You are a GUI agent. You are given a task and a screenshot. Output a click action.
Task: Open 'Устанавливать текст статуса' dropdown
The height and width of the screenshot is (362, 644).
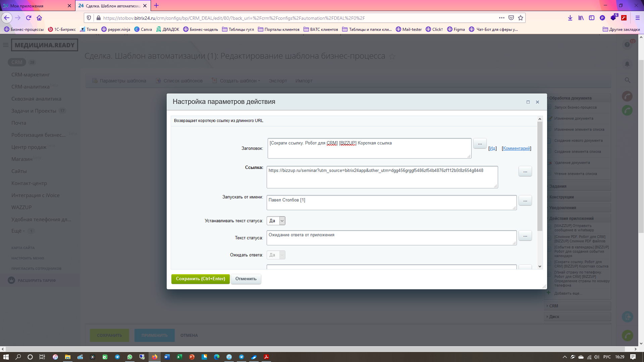click(276, 221)
